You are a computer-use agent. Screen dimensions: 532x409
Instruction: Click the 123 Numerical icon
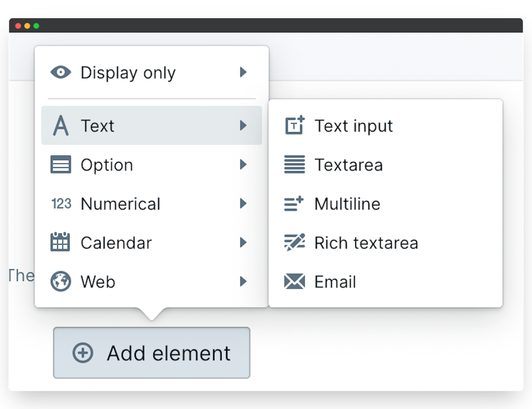61,204
